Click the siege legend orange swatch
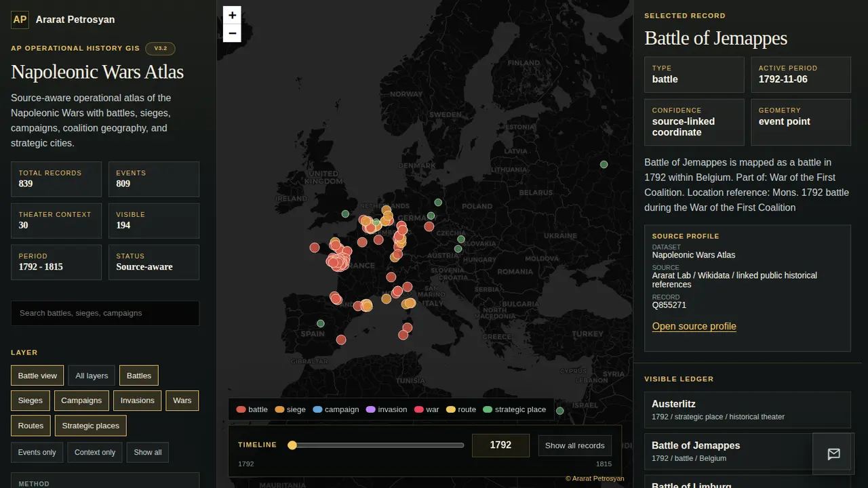Image resolution: width=868 pixels, height=488 pixels. 279,409
